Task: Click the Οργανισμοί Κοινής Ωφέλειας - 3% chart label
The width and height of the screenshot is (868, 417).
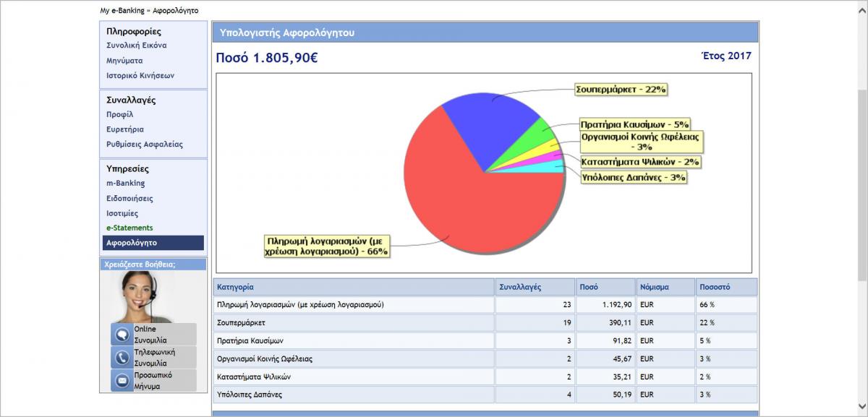Action: (x=642, y=141)
